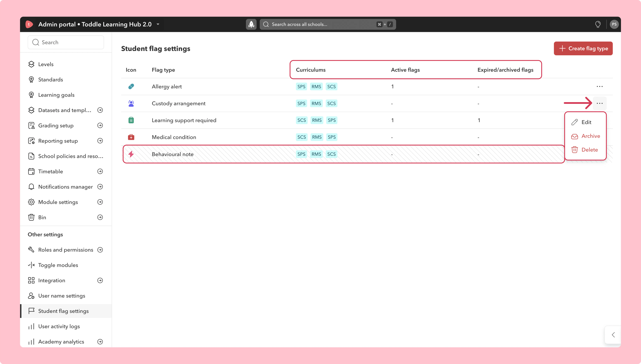Expand the Integration arrow
The height and width of the screenshot is (364, 641).
100,281
